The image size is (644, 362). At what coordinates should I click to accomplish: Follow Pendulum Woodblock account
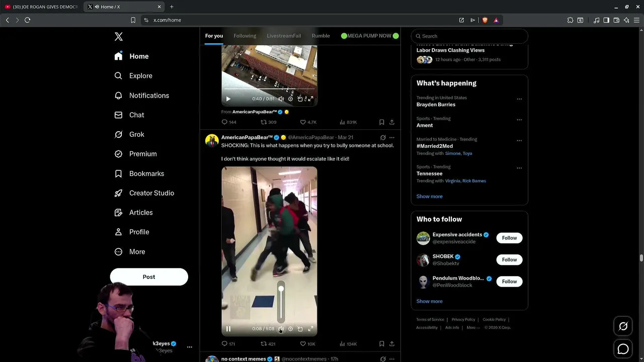tap(509, 282)
